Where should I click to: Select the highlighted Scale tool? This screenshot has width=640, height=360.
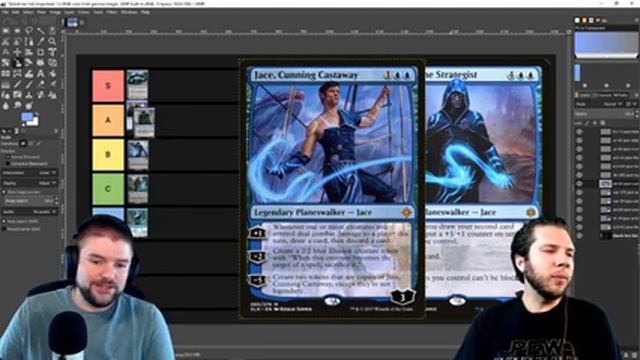coord(17,62)
